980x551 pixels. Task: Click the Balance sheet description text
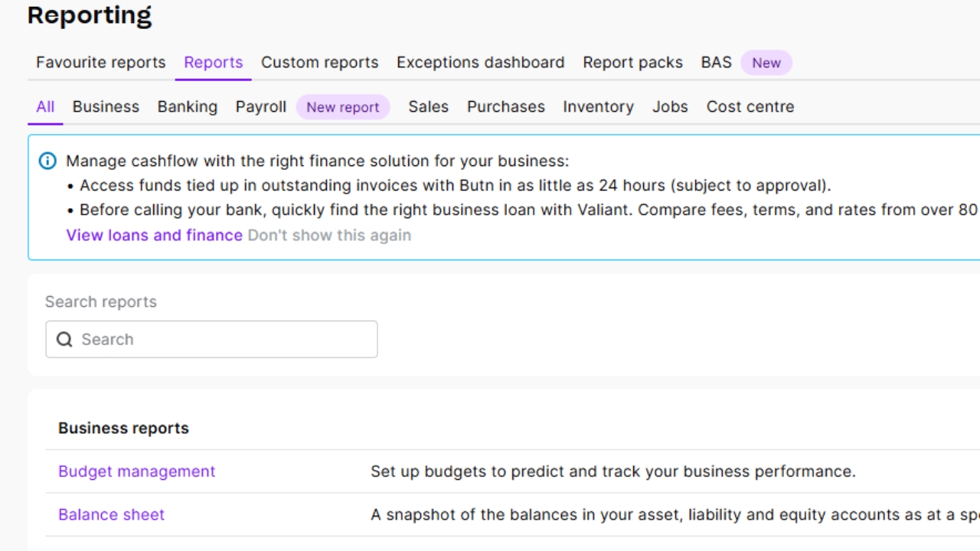675,514
